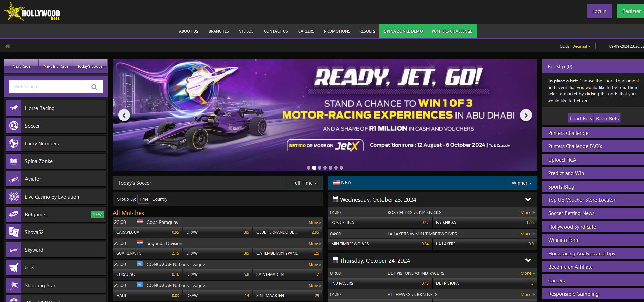Collapse the Wednesday, October 23 NBA section
This screenshot has width=644, height=302.
(528, 199)
